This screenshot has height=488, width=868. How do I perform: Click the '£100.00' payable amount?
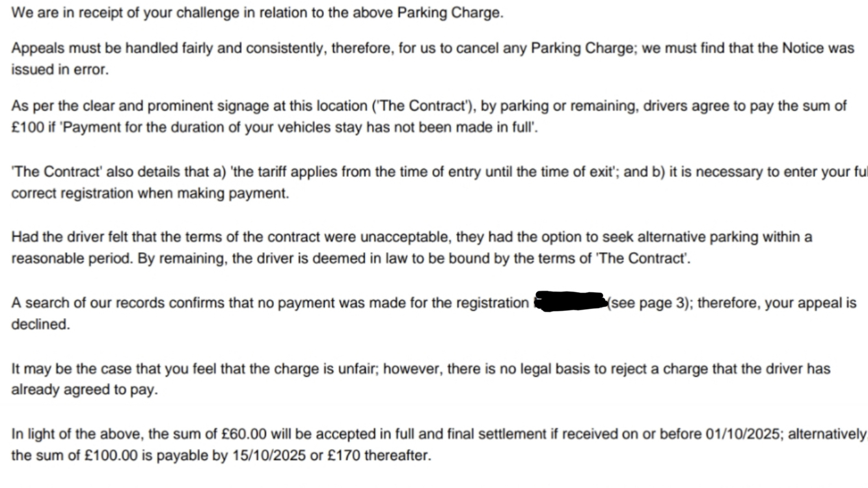tap(111, 455)
